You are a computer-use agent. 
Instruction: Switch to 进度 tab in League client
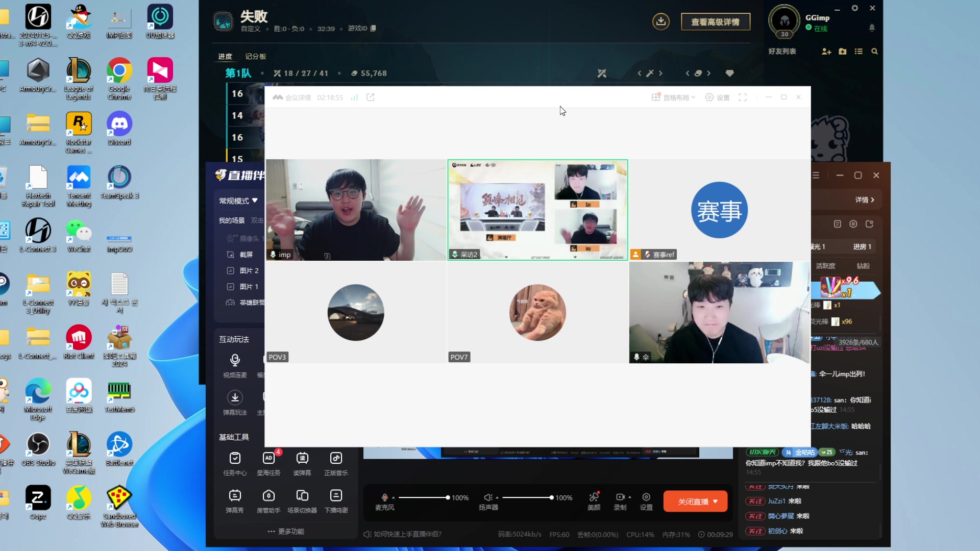pos(225,57)
